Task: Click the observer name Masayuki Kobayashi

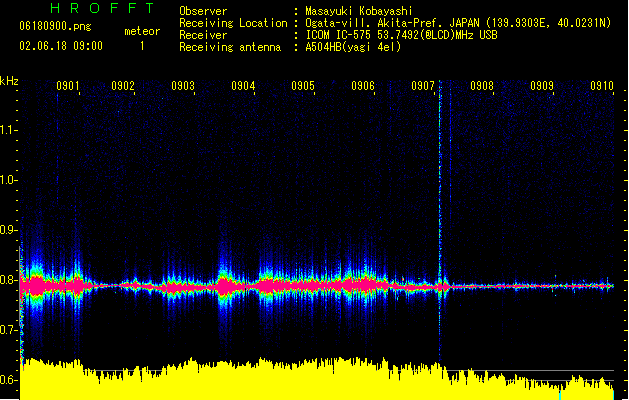Action: (x=359, y=11)
